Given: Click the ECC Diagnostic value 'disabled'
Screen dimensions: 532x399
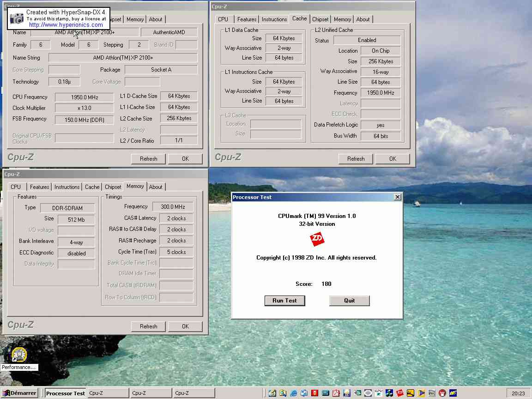Looking at the screenshot, I should pyautogui.click(x=76, y=254).
